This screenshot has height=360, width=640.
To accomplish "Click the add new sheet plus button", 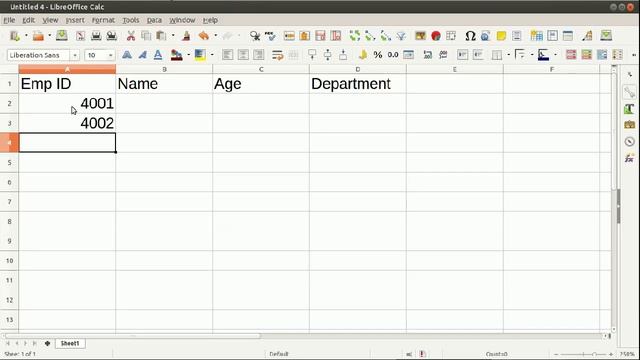I will point(47,343).
